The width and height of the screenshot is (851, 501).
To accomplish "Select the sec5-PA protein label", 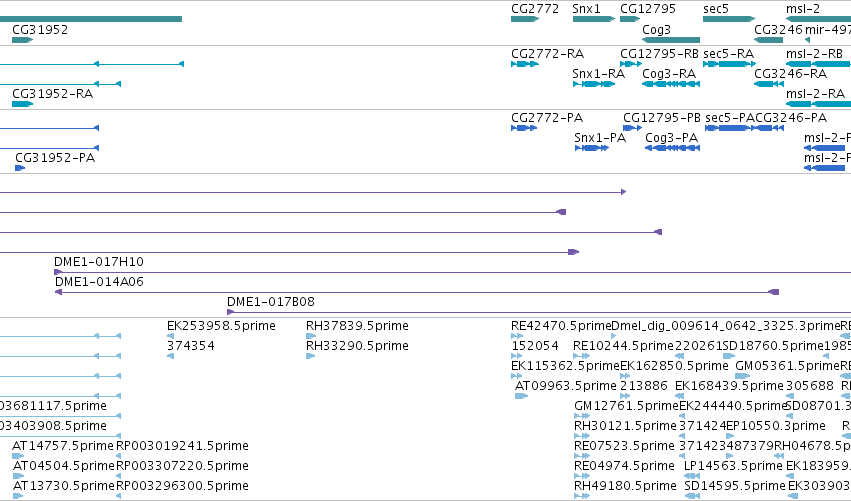I will (x=729, y=118).
